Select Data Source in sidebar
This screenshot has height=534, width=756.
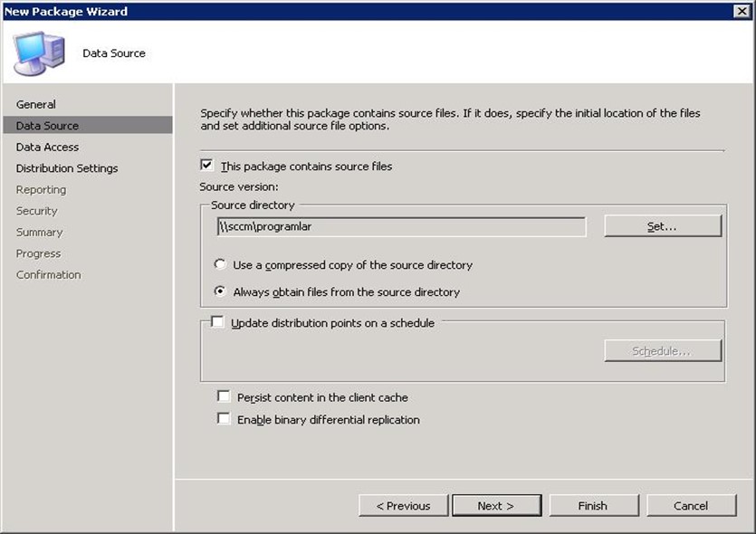pos(47,126)
